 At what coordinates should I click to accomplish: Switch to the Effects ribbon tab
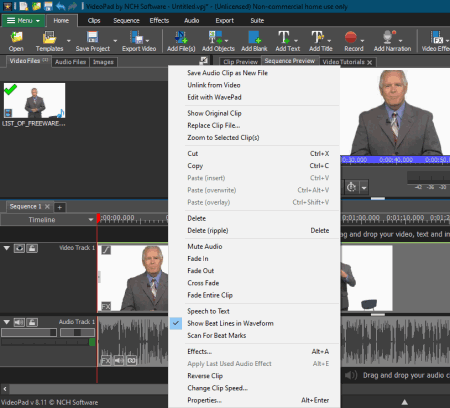tap(159, 21)
